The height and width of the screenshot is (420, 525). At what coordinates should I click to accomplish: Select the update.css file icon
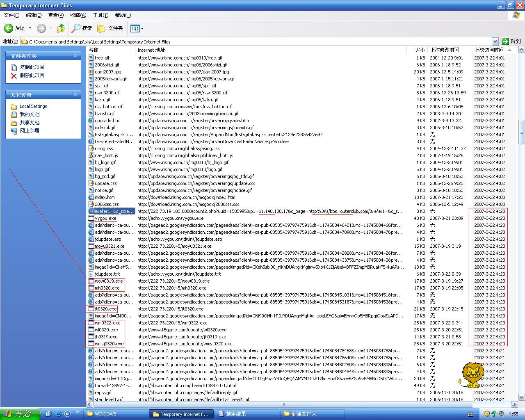(91, 183)
